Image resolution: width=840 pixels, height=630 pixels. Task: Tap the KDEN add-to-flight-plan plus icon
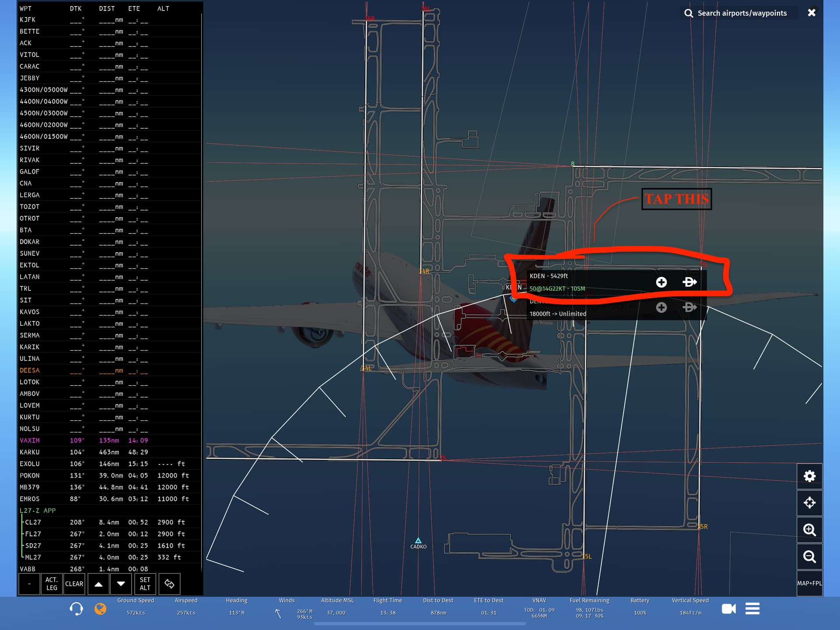point(661,282)
